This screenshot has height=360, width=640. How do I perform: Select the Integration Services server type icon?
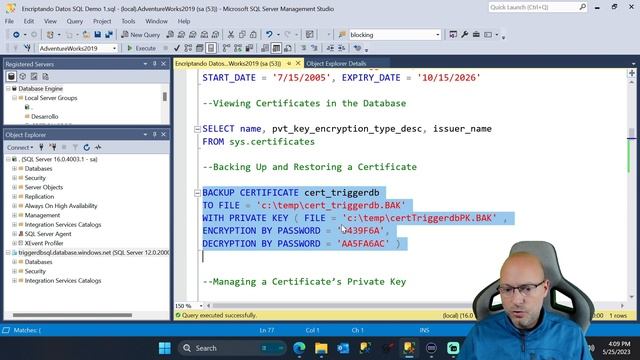click(45, 76)
